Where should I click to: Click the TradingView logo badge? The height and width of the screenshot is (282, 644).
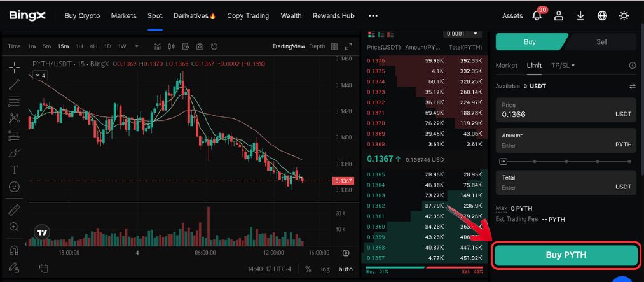coord(42,232)
